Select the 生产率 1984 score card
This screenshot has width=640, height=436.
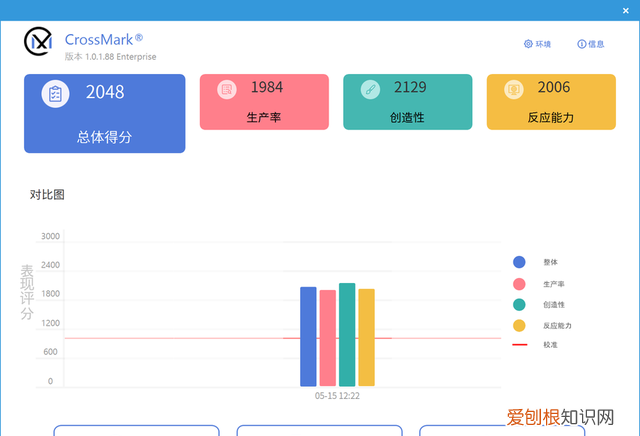(x=264, y=102)
